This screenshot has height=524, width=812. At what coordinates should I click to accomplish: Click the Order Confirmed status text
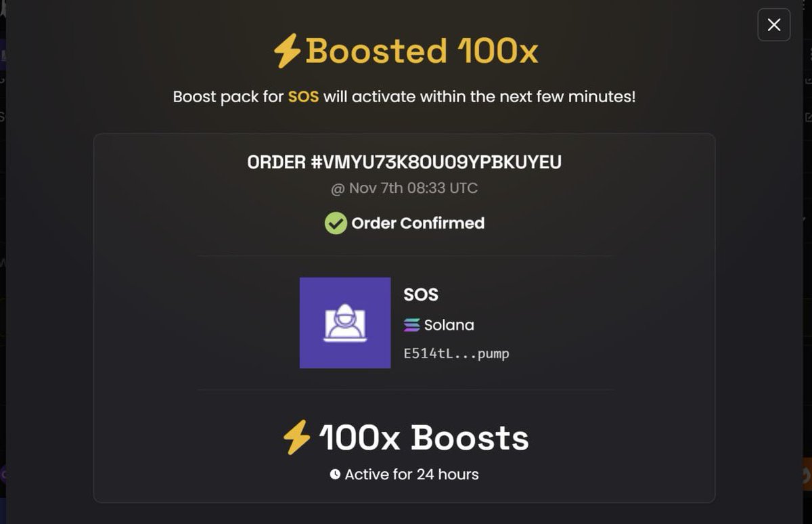(418, 223)
